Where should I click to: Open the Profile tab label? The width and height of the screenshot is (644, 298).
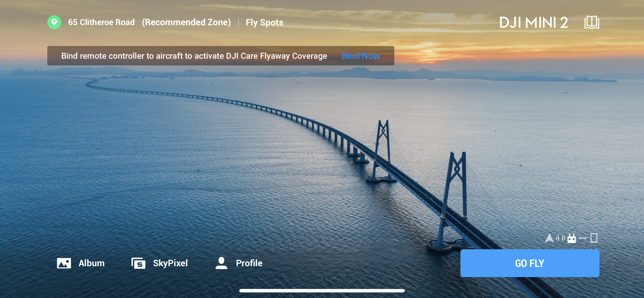pos(249,263)
